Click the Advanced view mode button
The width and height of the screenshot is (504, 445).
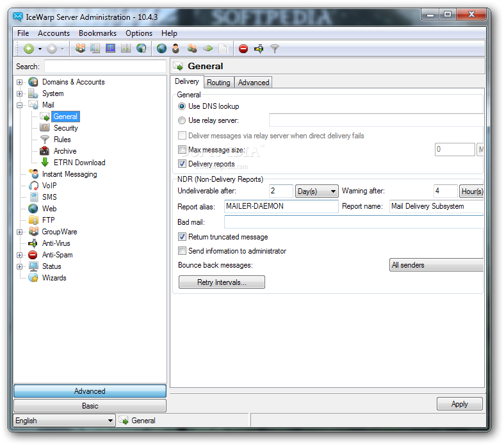90,391
